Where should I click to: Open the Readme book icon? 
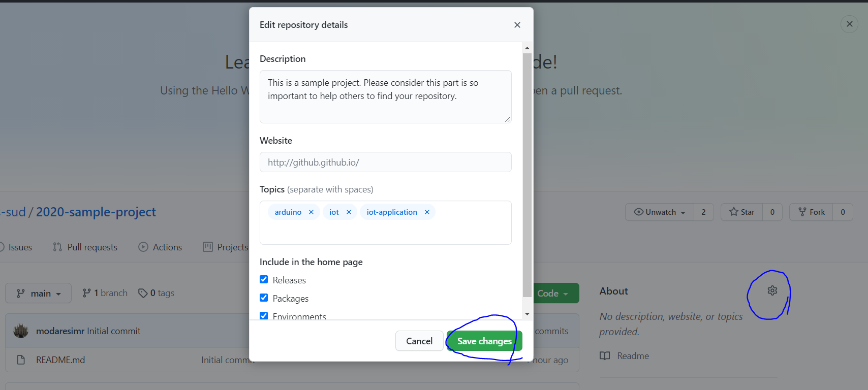click(605, 355)
